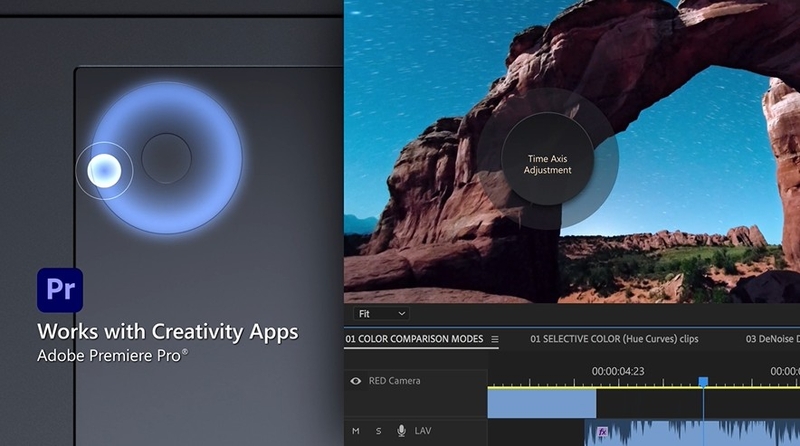
Task: Click the Time Axis Adjustment dial overlay
Action: coord(547,159)
